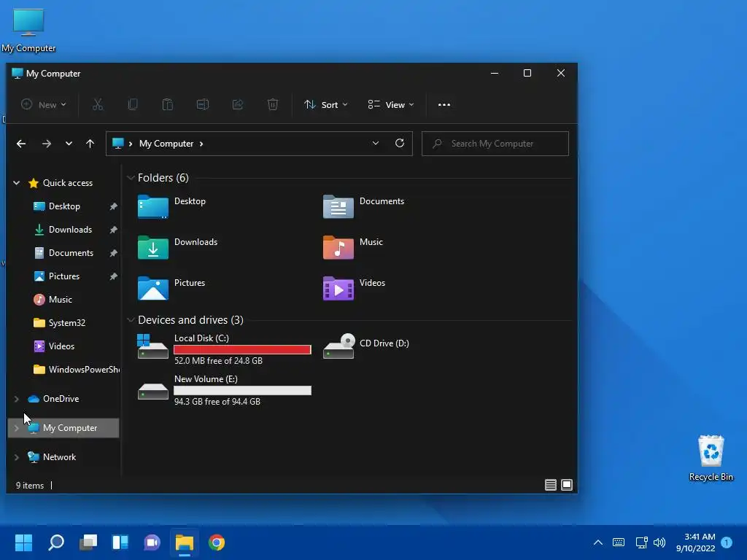Click the Cut scissors icon in toolbar
Screen dimensions: 747x560
tap(98, 105)
